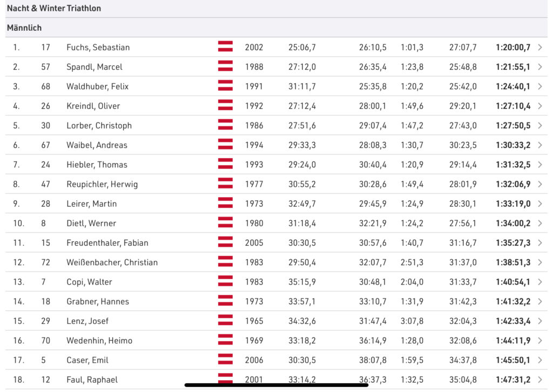Viewport: 553px width, 392px height.
Task: Expand the chevron beside total time 1:45:50,1
Action: coord(540,360)
